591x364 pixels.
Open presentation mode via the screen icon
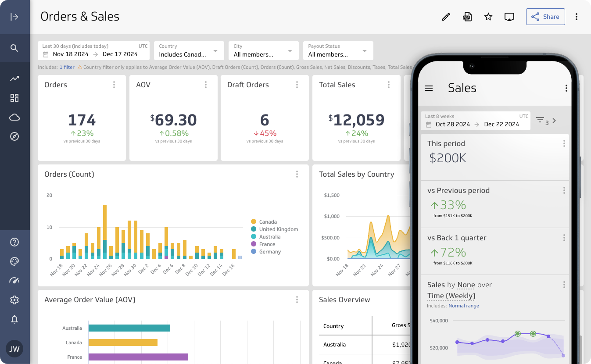coord(509,16)
